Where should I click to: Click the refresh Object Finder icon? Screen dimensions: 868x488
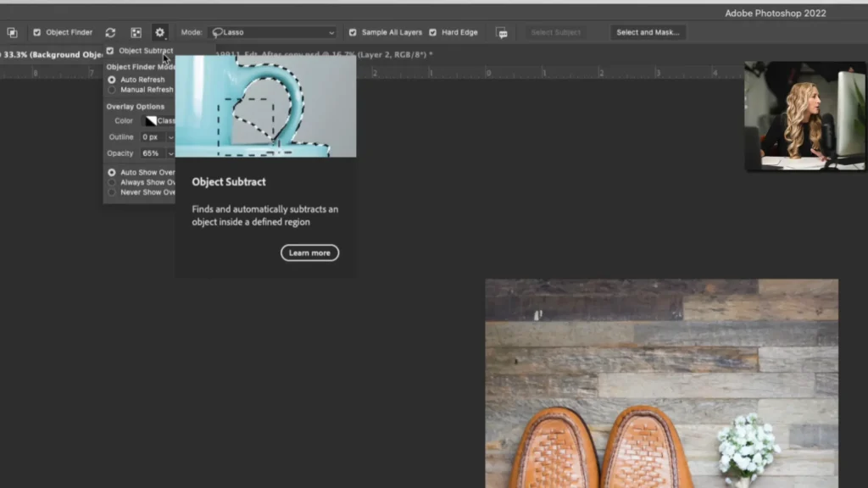pyautogui.click(x=111, y=33)
